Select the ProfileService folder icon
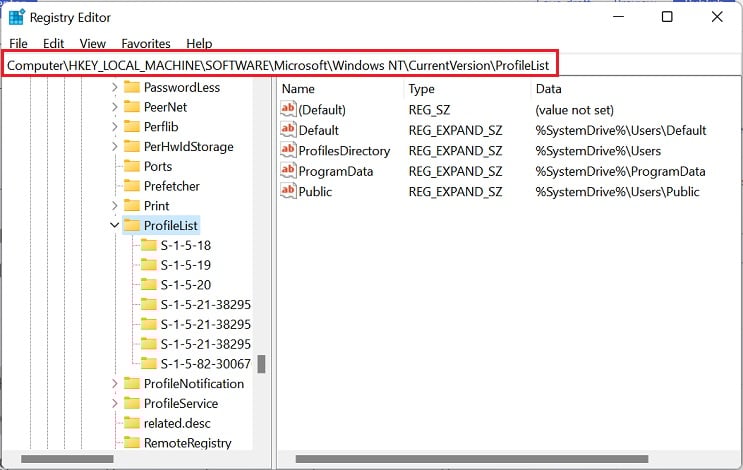743x470 pixels. pos(132,403)
